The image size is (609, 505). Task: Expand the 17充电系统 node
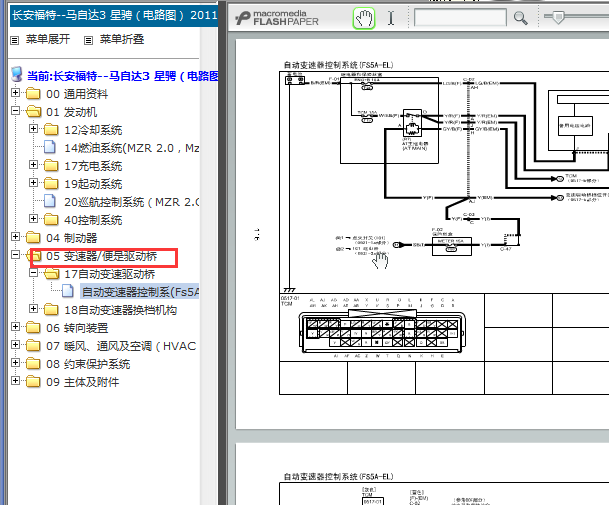click(x=33, y=165)
